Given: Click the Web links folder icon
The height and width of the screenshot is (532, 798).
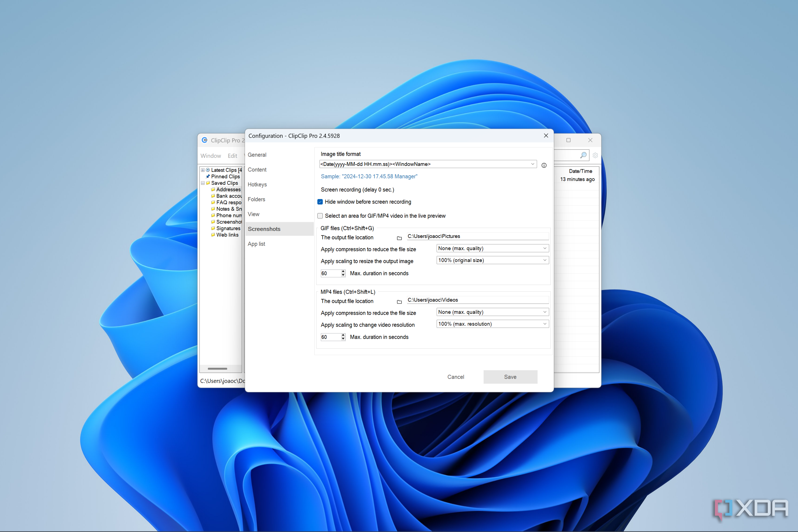Looking at the screenshot, I should click(x=213, y=235).
